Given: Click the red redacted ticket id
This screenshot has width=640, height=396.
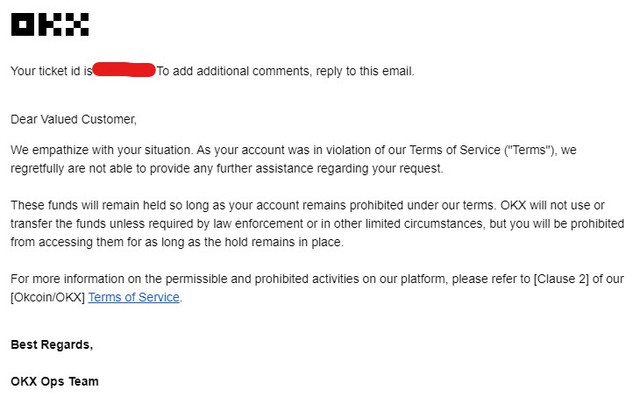Looking at the screenshot, I should point(124,70).
